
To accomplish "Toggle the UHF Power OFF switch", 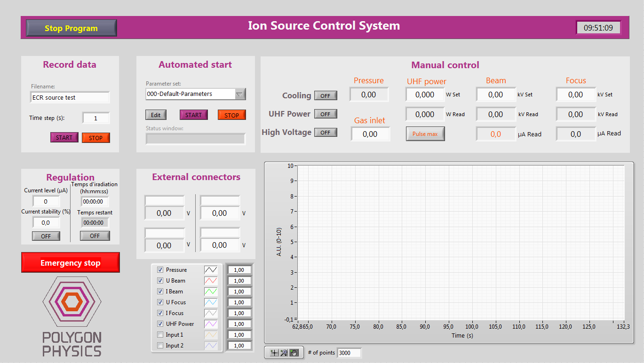I will tap(326, 114).
